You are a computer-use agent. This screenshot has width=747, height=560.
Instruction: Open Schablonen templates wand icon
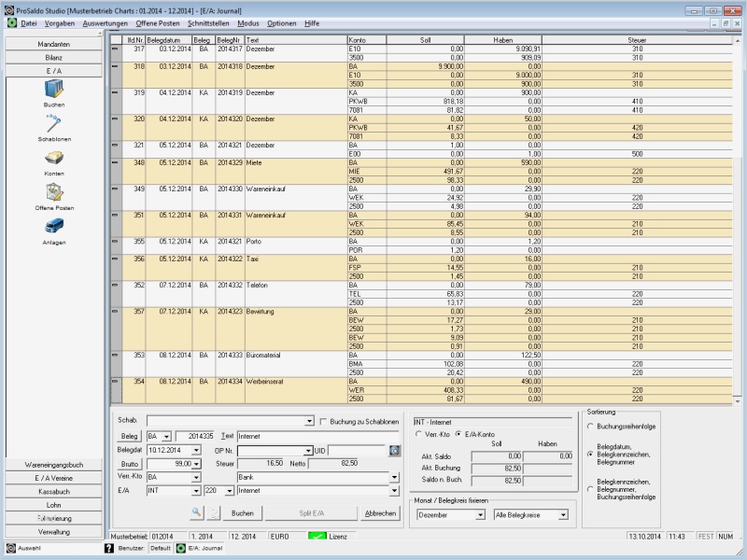pyautogui.click(x=54, y=123)
